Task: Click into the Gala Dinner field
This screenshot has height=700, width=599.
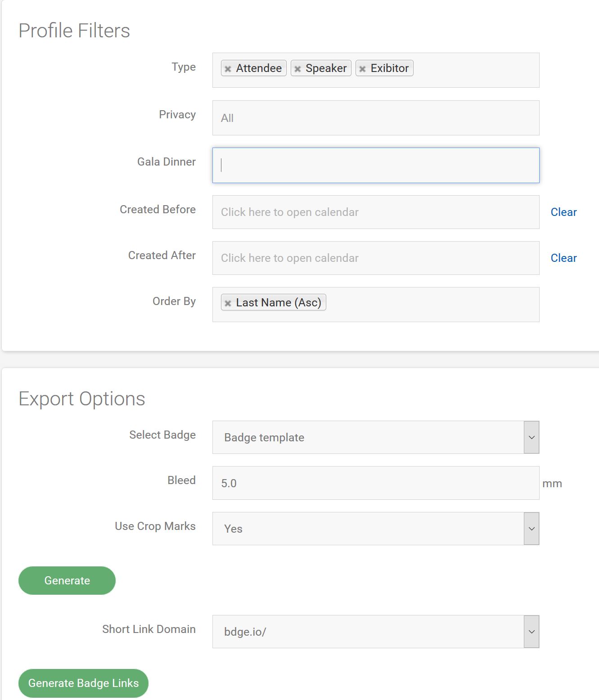Action: click(x=376, y=165)
